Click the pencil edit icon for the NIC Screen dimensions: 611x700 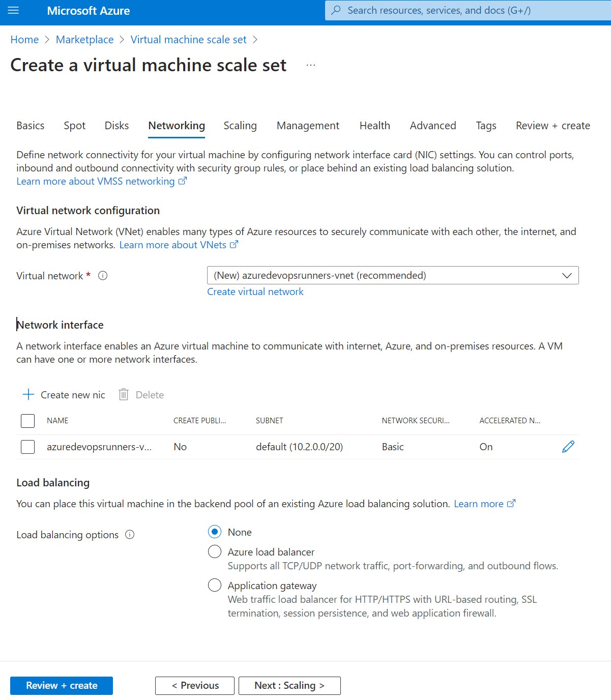pyautogui.click(x=568, y=447)
